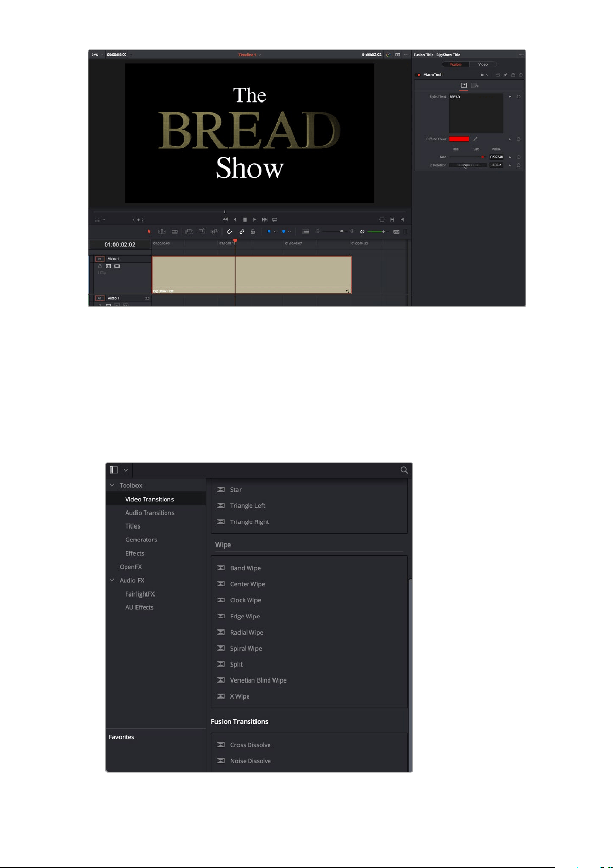Select the Trim Edit tool

tap(162, 232)
